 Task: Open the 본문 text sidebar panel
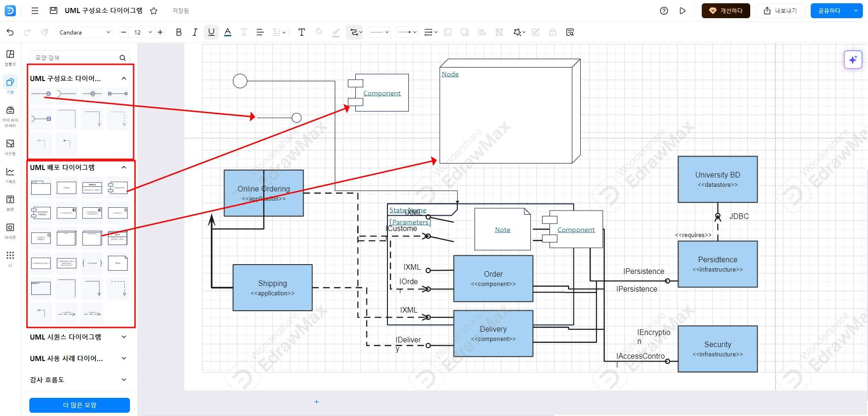10,203
